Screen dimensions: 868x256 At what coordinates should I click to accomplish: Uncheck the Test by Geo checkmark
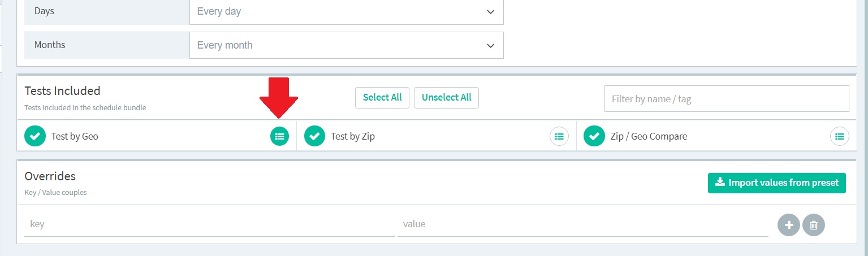[35, 136]
